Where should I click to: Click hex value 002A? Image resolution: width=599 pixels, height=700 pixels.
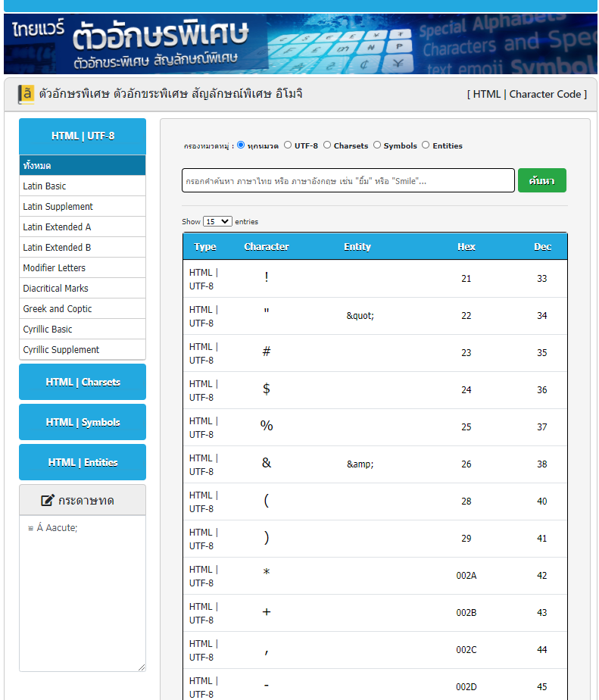[x=466, y=576]
